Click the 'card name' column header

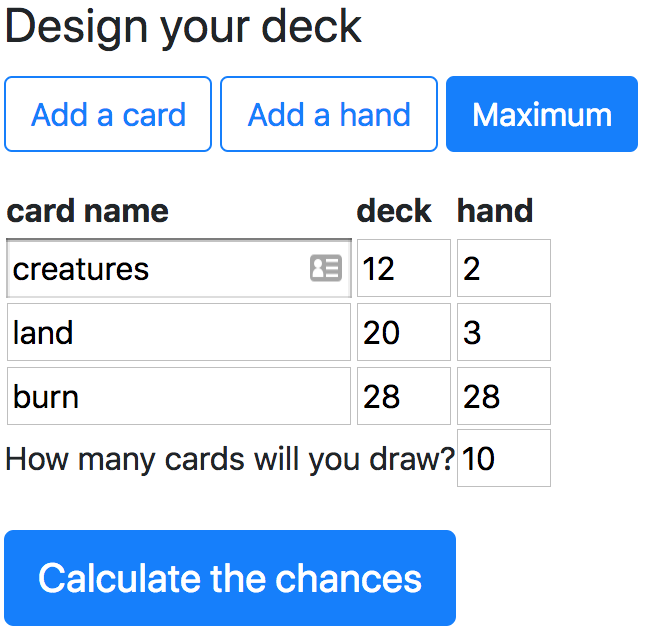(x=88, y=211)
